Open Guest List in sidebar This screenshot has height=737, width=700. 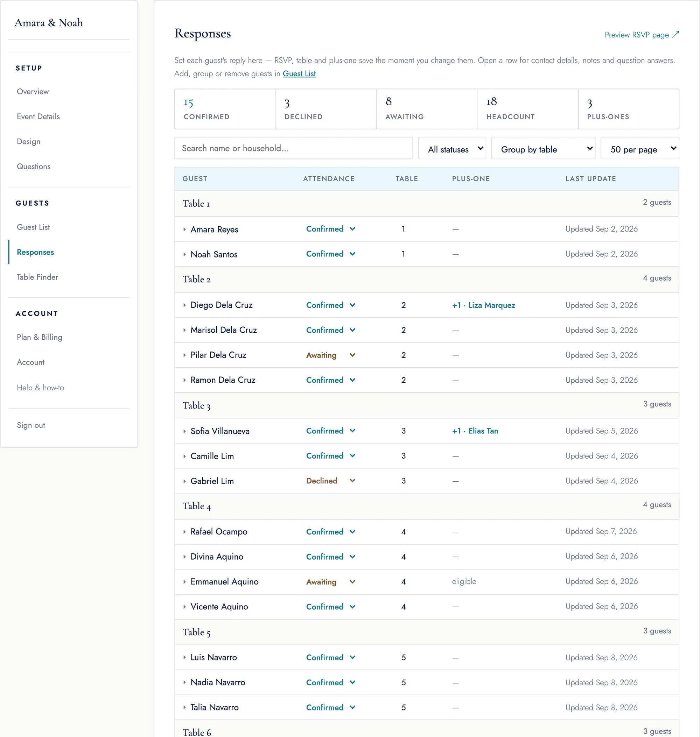[33, 227]
